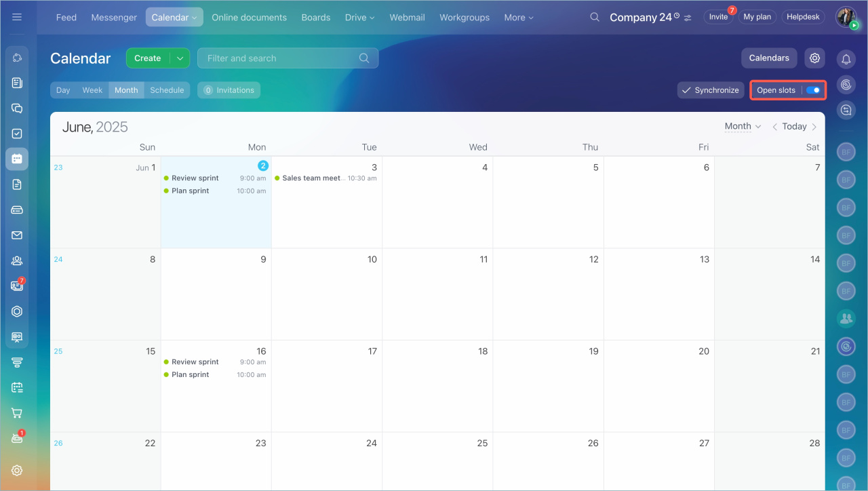Open the Create button dropdown arrow

tap(180, 58)
